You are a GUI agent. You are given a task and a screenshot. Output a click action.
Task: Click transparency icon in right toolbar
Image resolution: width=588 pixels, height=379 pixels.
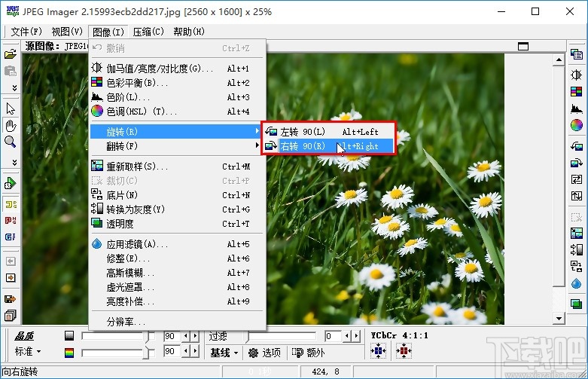[x=577, y=304]
